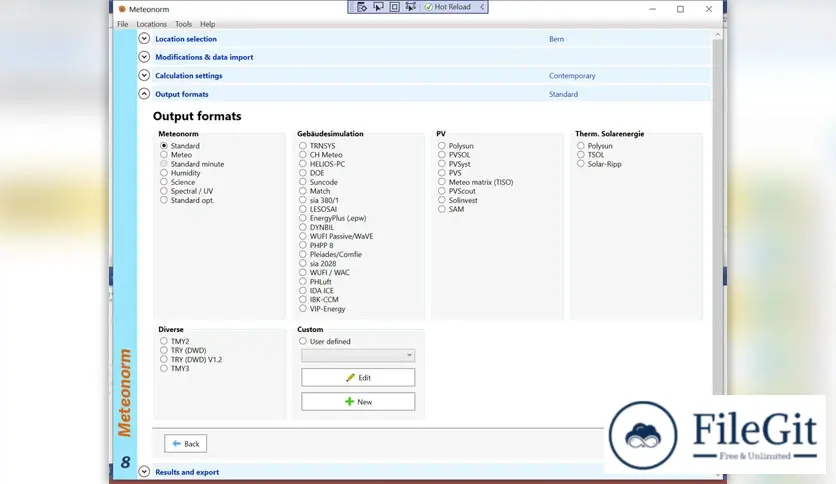Toggle the Display Layout Adorners icon

[x=395, y=7]
